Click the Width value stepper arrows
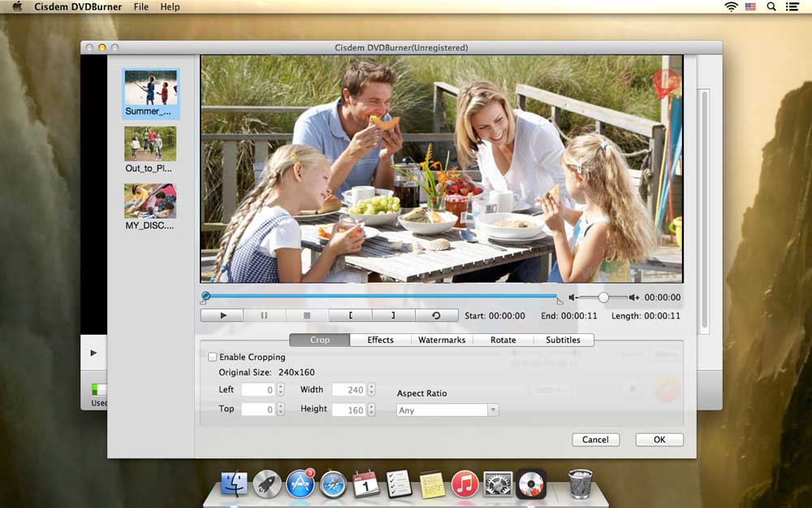Image resolution: width=812 pixels, height=508 pixels. pos(372,390)
